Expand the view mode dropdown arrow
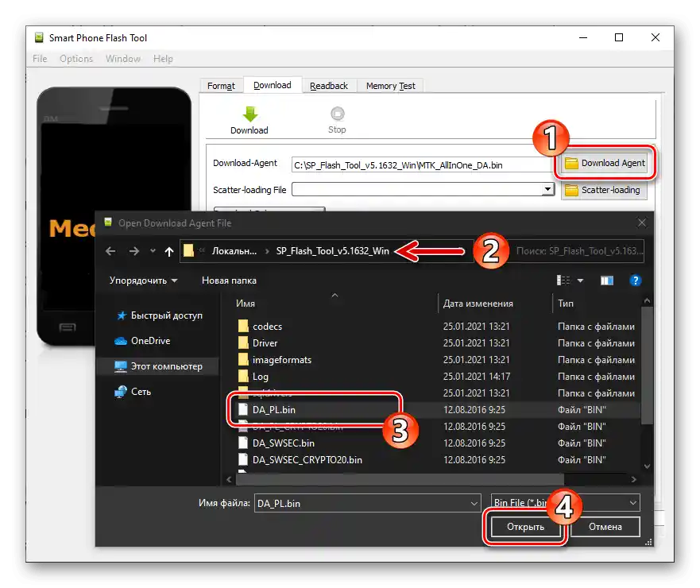This screenshot has width=700, height=588. click(x=581, y=280)
